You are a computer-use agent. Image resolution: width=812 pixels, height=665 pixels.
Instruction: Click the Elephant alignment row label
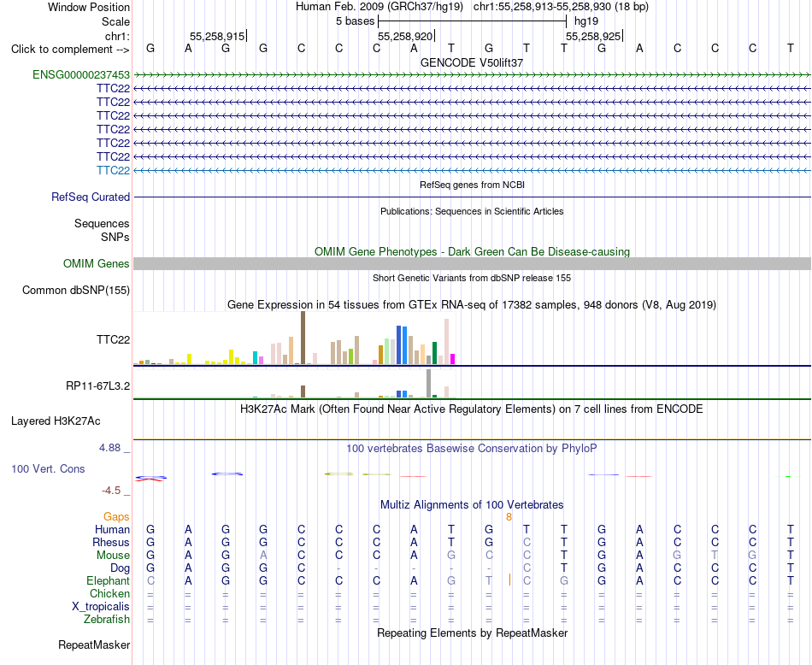(x=109, y=580)
